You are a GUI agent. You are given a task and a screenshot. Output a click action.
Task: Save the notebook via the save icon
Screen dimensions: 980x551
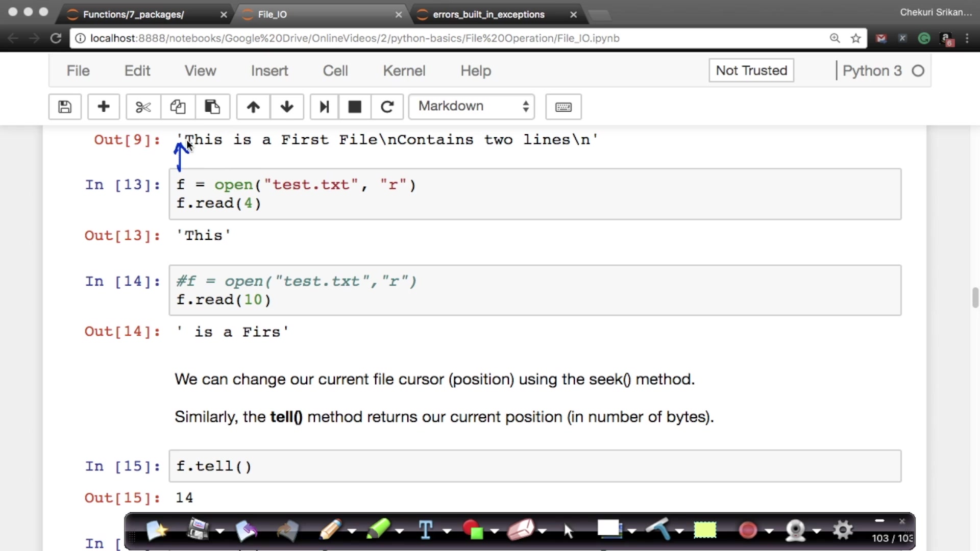pos(65,107)
